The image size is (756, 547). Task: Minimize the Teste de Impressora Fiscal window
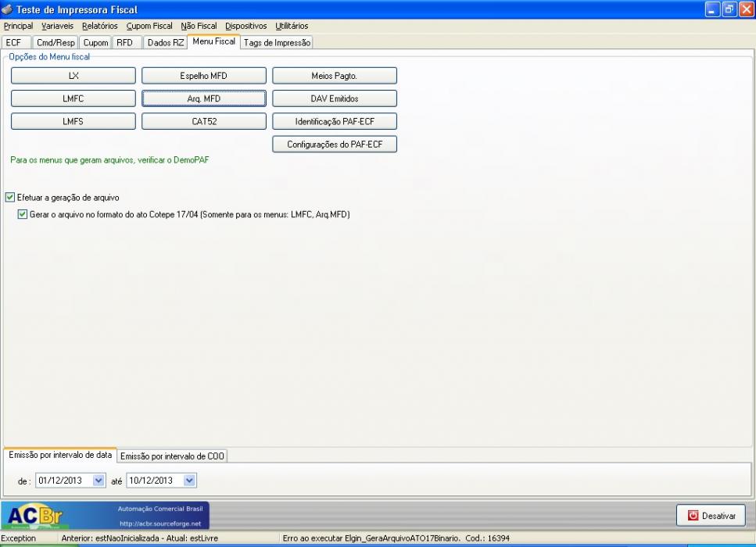coord(712,9)
